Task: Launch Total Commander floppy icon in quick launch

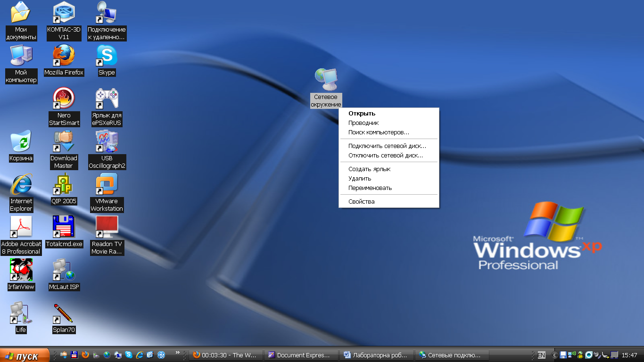Action: (x=74, y=355)
